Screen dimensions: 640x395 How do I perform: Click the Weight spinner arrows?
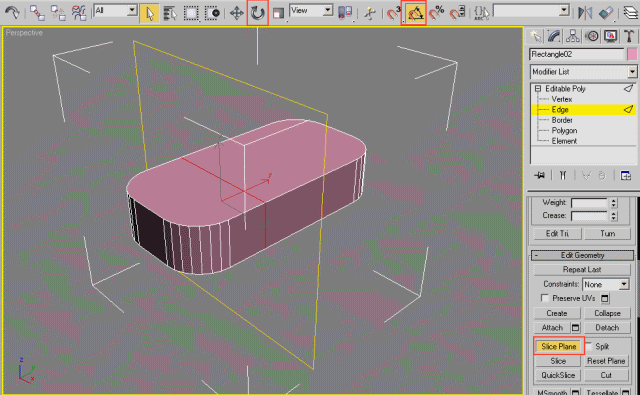pos(614,203)
